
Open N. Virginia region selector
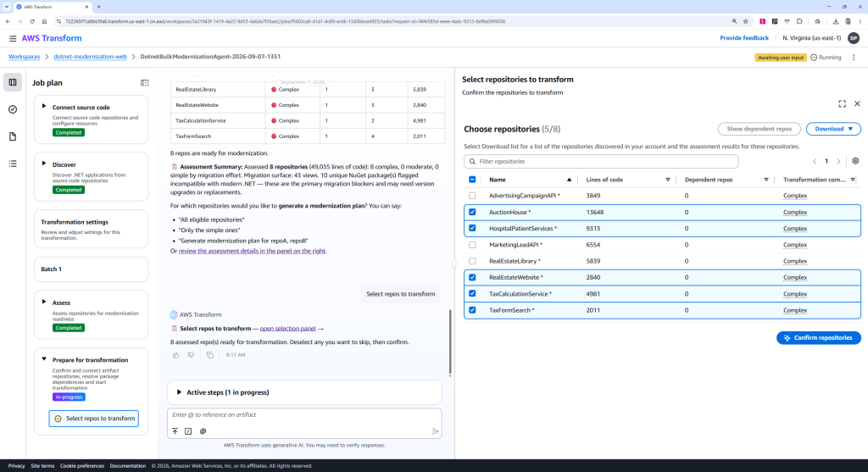[x=811, y=38]
